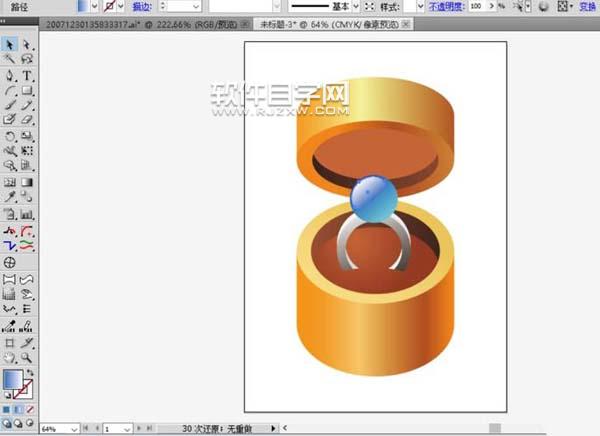This screenshot has height=436, width=600.
Task: Go to previous artboard page
Action: (97, 428)
